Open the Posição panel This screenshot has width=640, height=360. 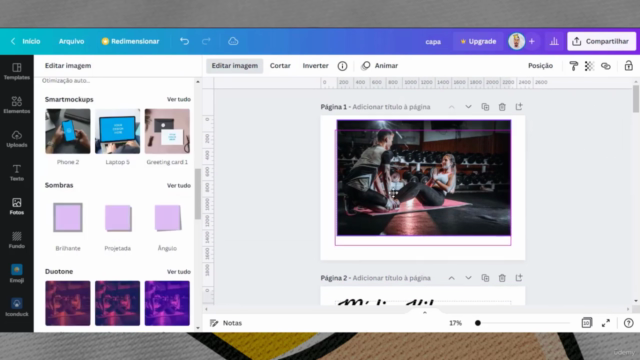coord(540,66)
